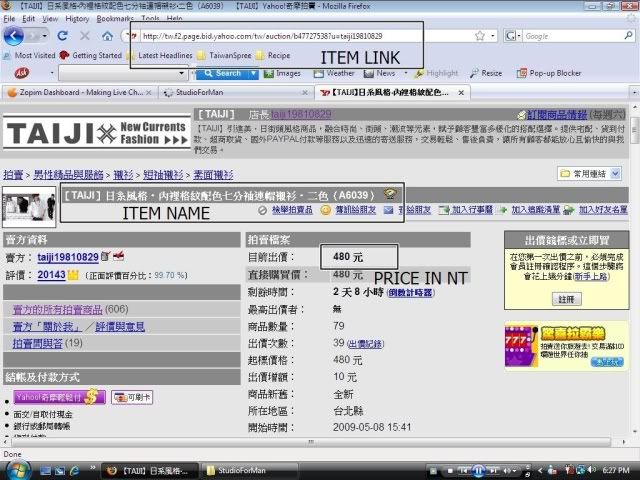This screenshot has height=480, width=640.
Task: Click the Internet Explorer quick launch icon
Action: (75, 471)
